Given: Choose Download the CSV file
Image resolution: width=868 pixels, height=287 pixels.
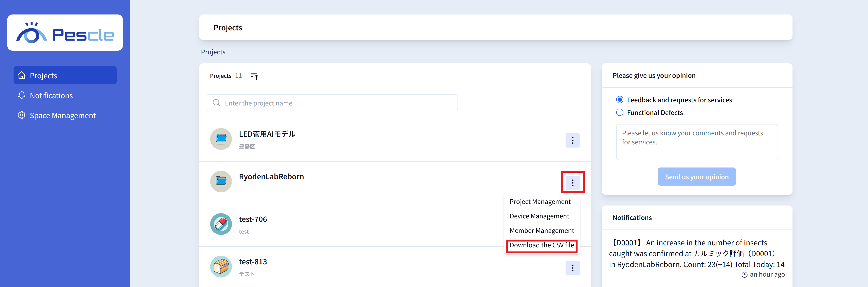Looking at the screenshot, I should [542, 245].
